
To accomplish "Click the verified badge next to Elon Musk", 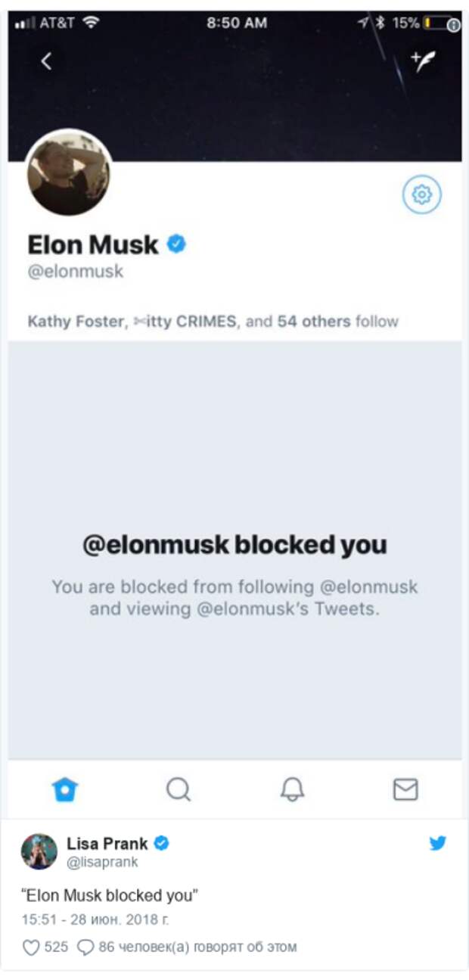I will (x=176, y=244).
